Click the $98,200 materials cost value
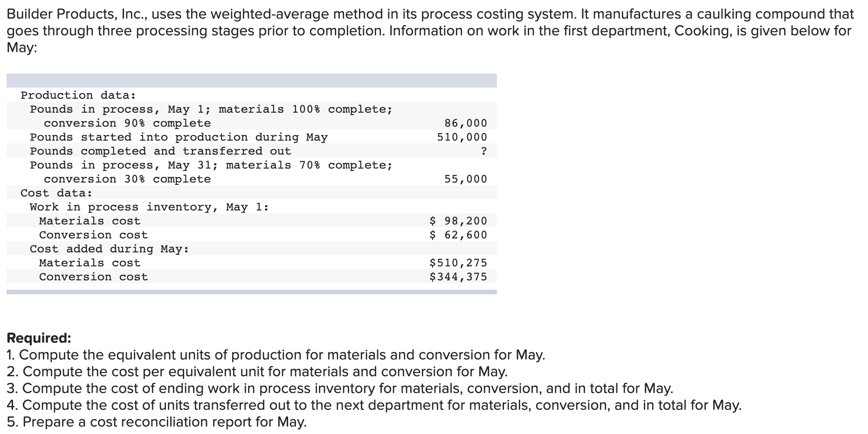This screenshot has height=434, width=868. pyautogui.click(x=458, y=220)
